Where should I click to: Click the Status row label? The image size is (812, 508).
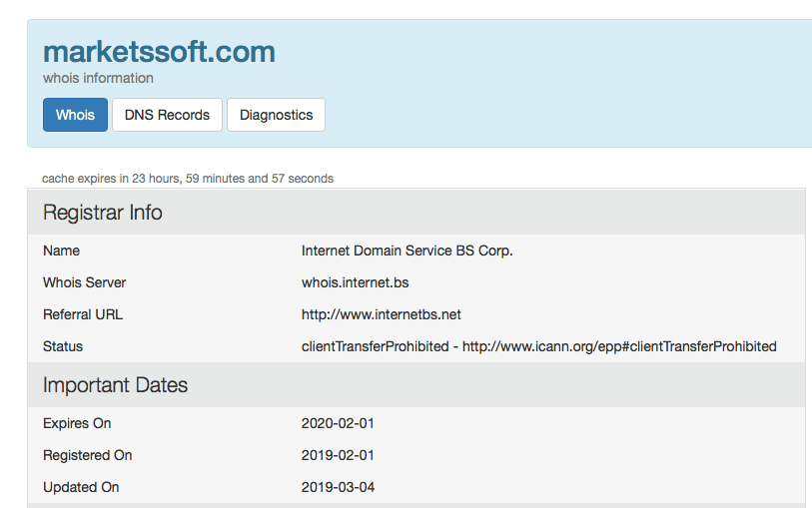click(x=63, y=346)
